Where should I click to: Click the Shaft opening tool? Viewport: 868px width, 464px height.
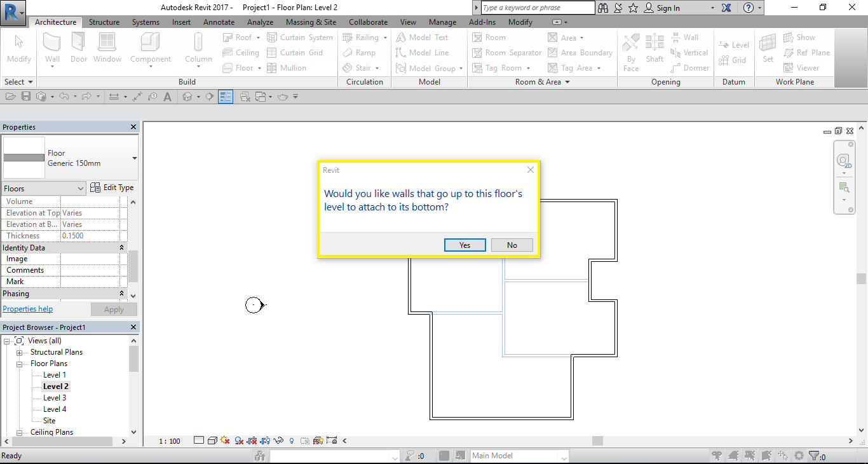(x=654, y=48)
